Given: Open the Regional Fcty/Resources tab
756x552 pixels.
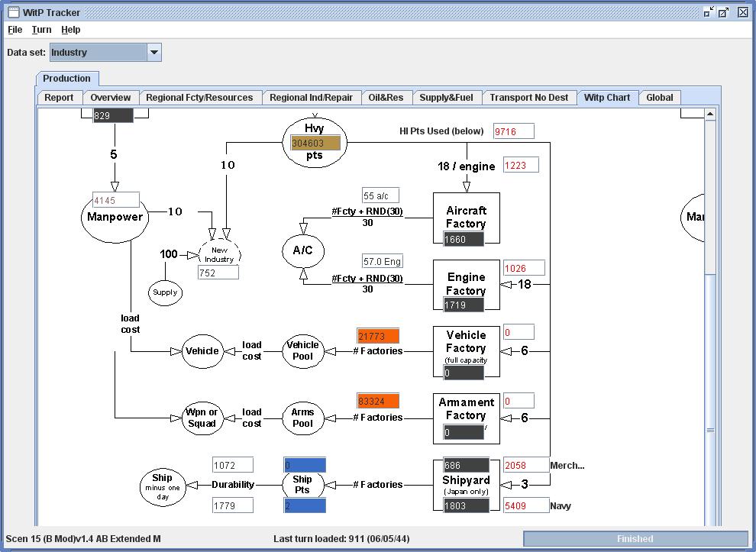Looking at the screenshot, I should point(199,98).
